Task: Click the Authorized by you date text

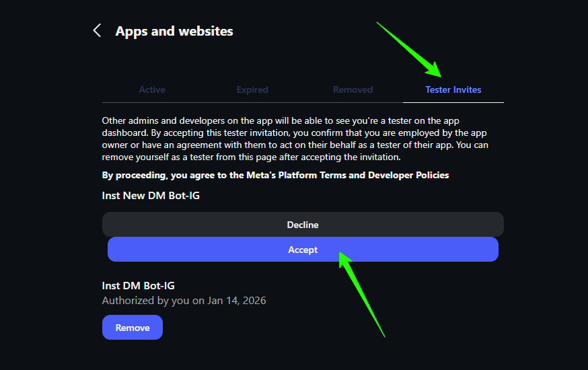Action: click(184, 301)
